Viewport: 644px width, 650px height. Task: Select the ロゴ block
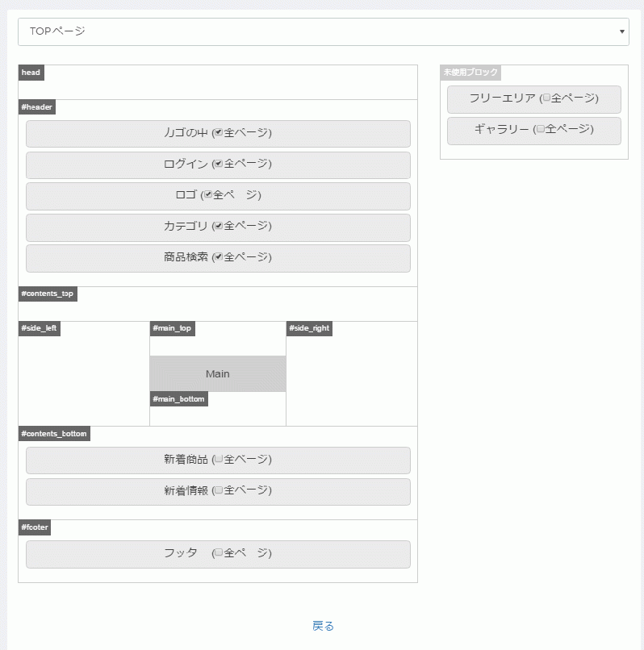[218, 196]
